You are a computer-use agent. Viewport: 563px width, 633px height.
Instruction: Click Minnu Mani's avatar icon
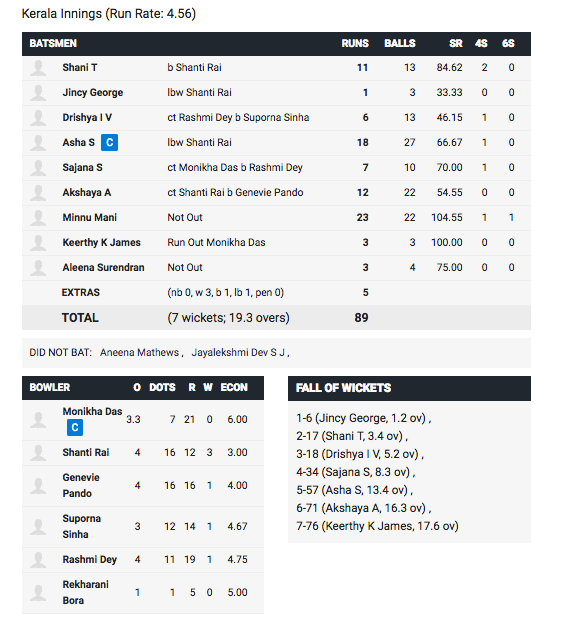pos(38,218)
